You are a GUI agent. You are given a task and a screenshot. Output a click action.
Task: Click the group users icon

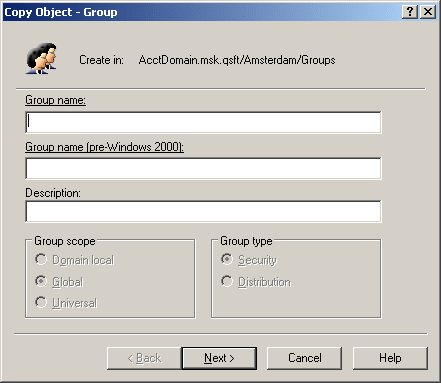click(x=41, y=58)
